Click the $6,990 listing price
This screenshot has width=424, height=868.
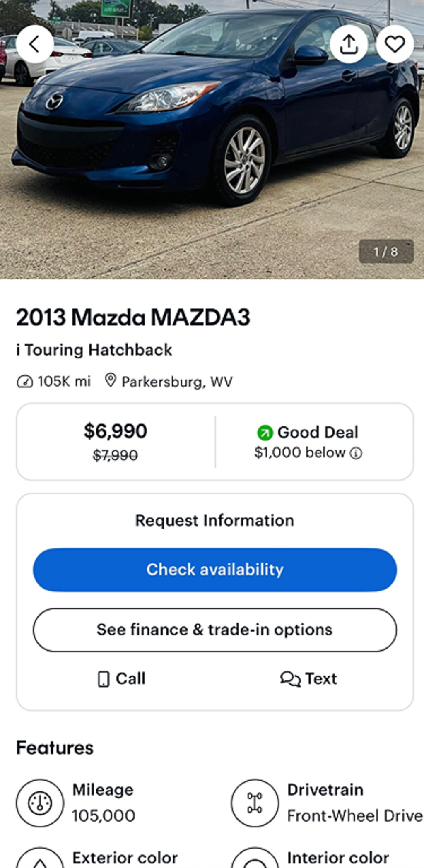tap(116, 431)
